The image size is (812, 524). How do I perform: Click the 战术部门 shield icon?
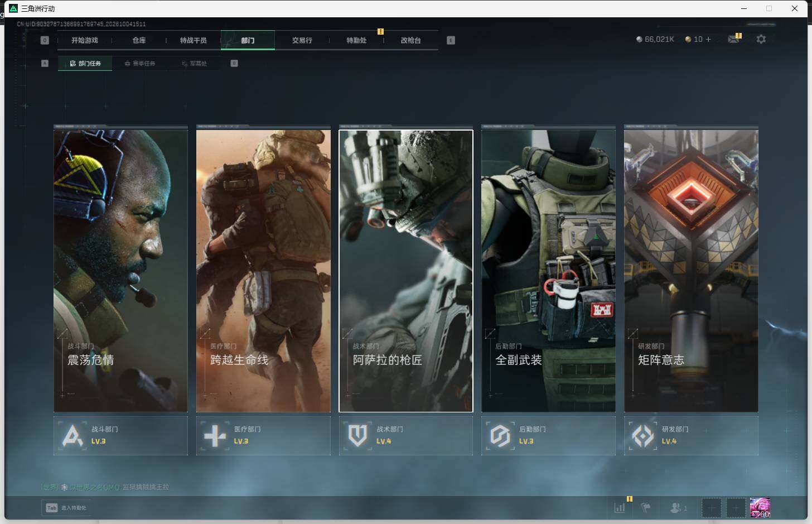point(357,436)
